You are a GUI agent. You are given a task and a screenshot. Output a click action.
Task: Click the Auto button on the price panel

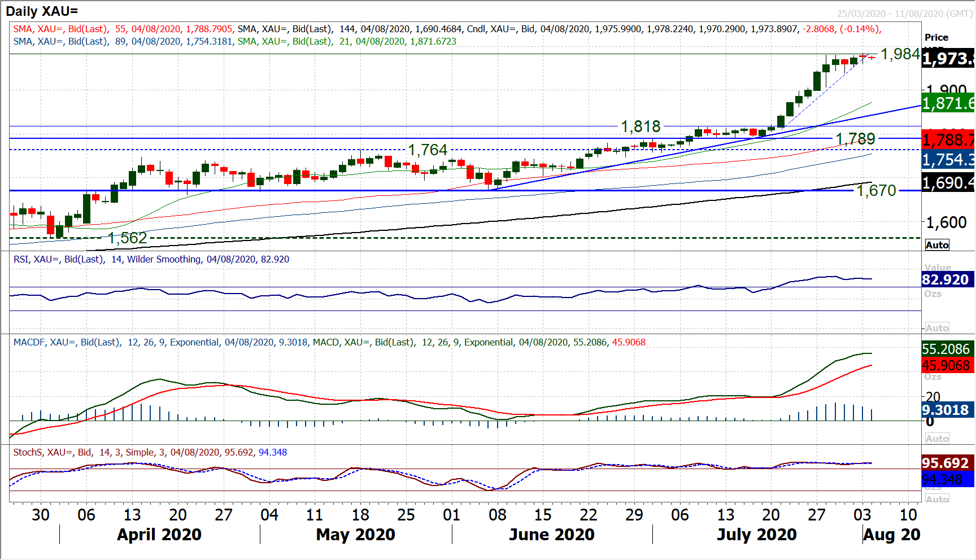937,245
